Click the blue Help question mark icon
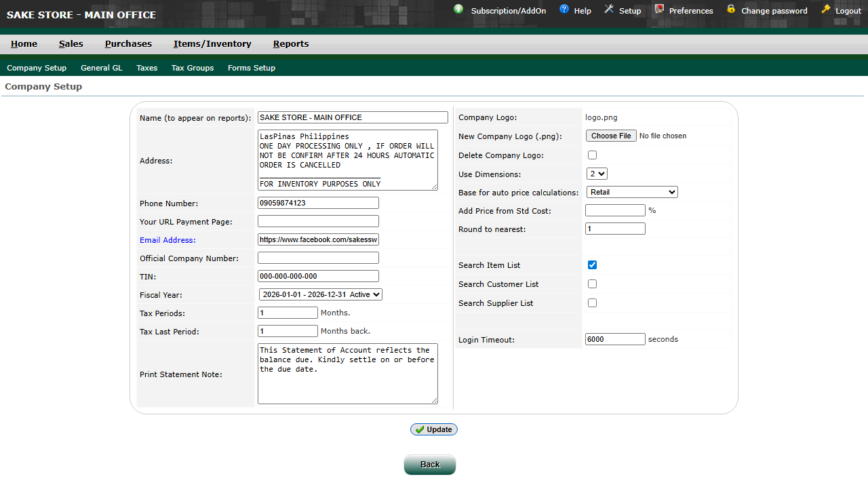 pos(564,9)
